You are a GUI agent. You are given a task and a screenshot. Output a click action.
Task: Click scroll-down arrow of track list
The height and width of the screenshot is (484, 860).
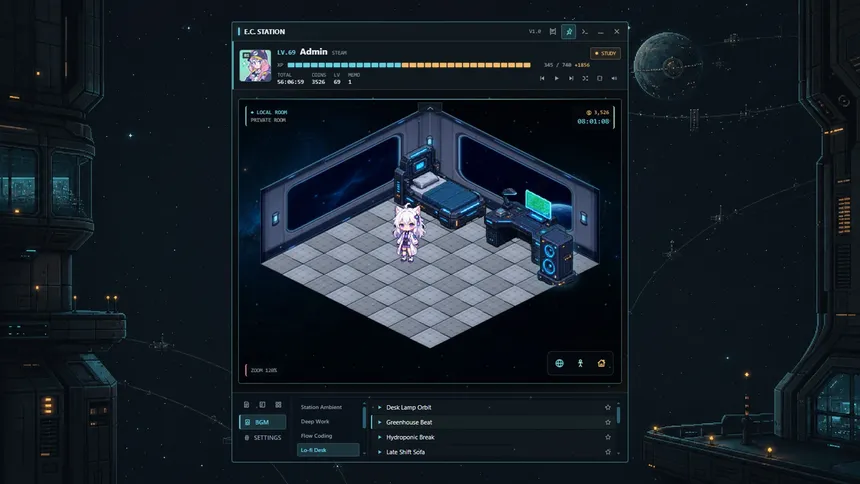coord(619,454)
